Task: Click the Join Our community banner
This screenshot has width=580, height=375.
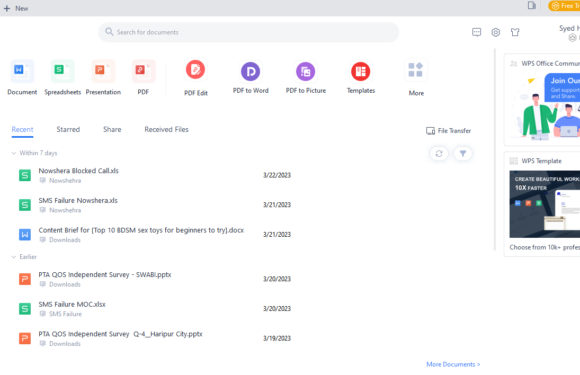Action: click(545, 106)
